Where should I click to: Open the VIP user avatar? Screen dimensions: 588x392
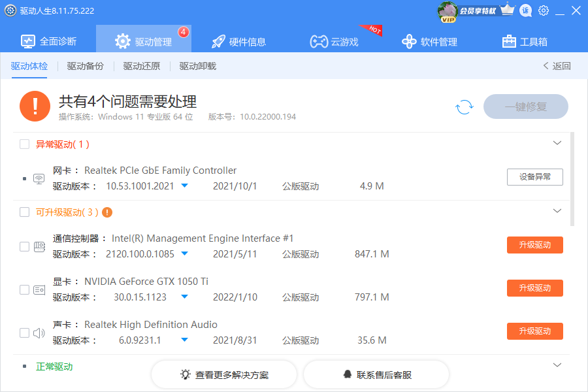(x=448, y=12)
